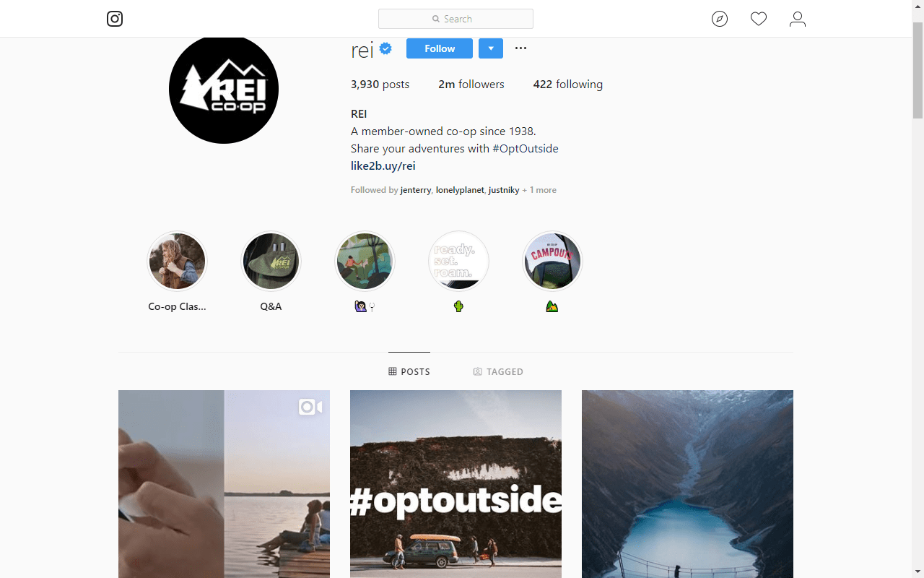Open the like2b.uy/rei link
The height and width of the screenshot is (578, 924).
(383, 165)
